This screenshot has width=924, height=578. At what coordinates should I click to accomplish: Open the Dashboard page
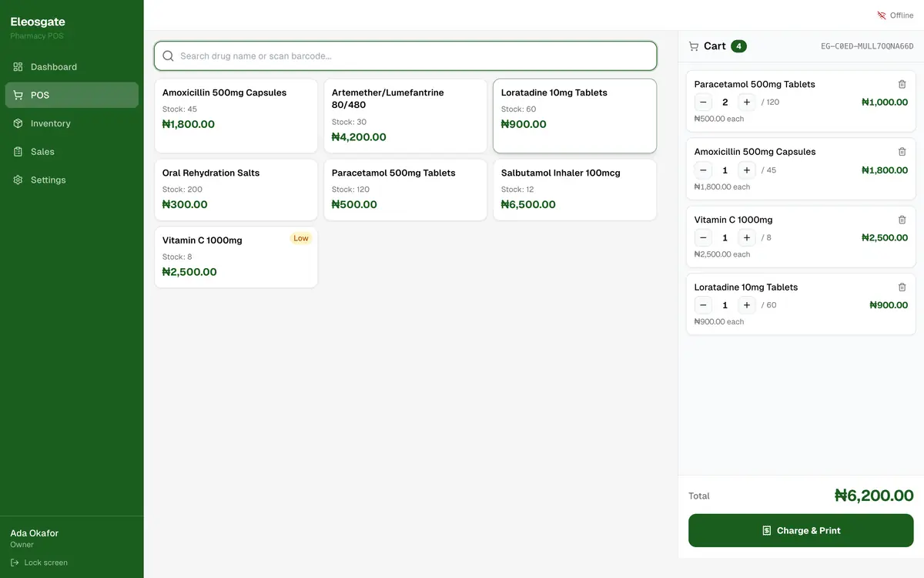(72, 67)
